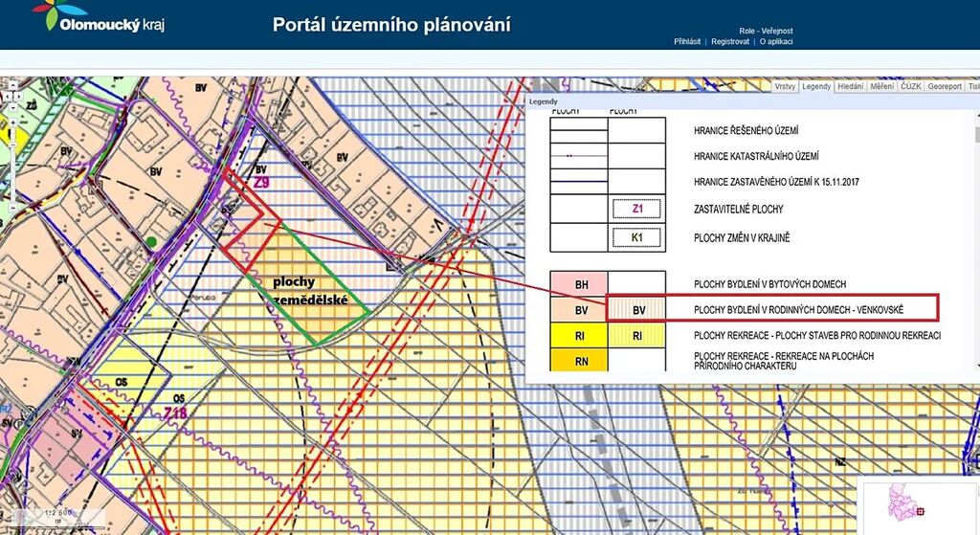The height and width of the screenshot is (535, 980).
Task: Zoom in using the plus button
Action: point(12,121)
